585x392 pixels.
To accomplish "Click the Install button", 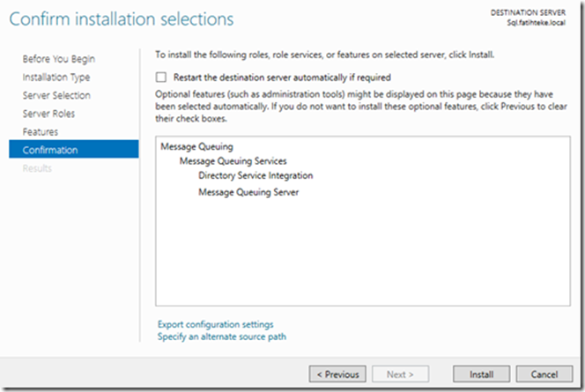I will pyautogui.click(x=481, y=374).
